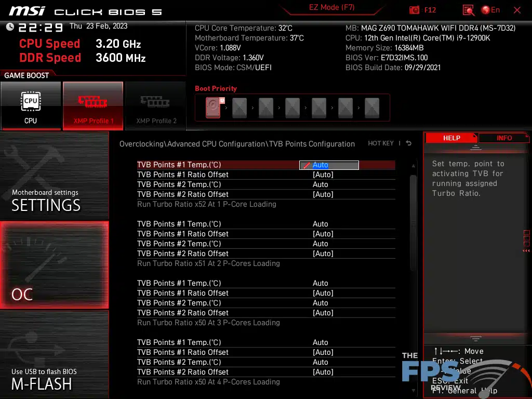
Task: Open TVB Points #1 Ratio Offset dropdown, x50 4 P-Cores
Action: point(323,352)
